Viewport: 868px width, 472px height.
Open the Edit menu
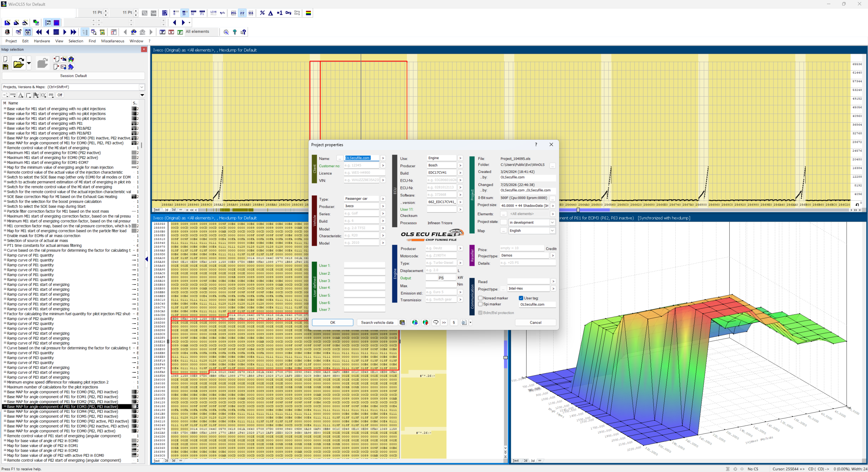pyautogui.click(x=25, y=41)
